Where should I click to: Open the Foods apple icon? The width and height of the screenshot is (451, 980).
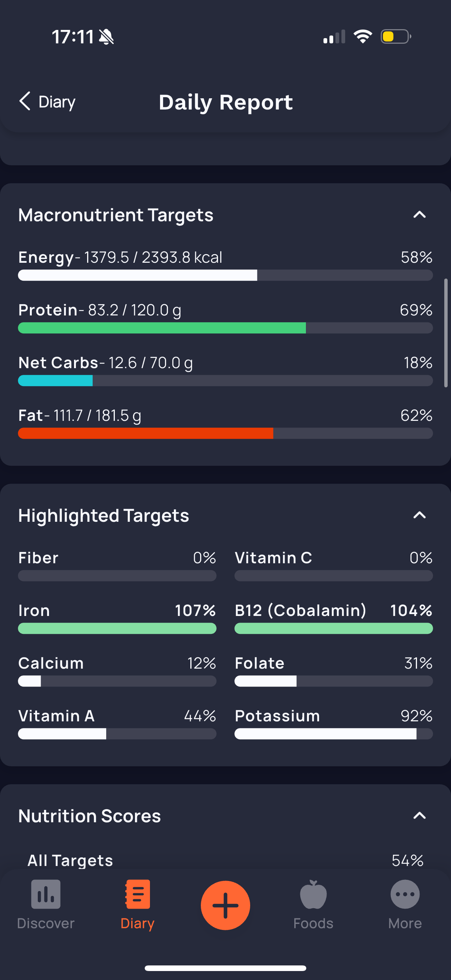(x=313, y=894)
